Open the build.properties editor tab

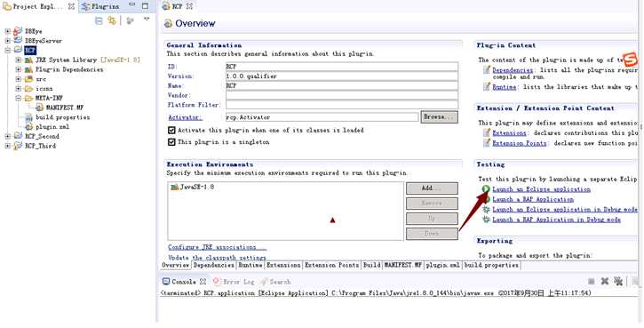point(491,265)
